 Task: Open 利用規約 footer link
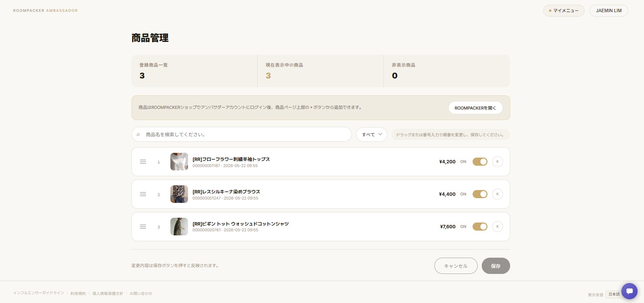(78, 294)
